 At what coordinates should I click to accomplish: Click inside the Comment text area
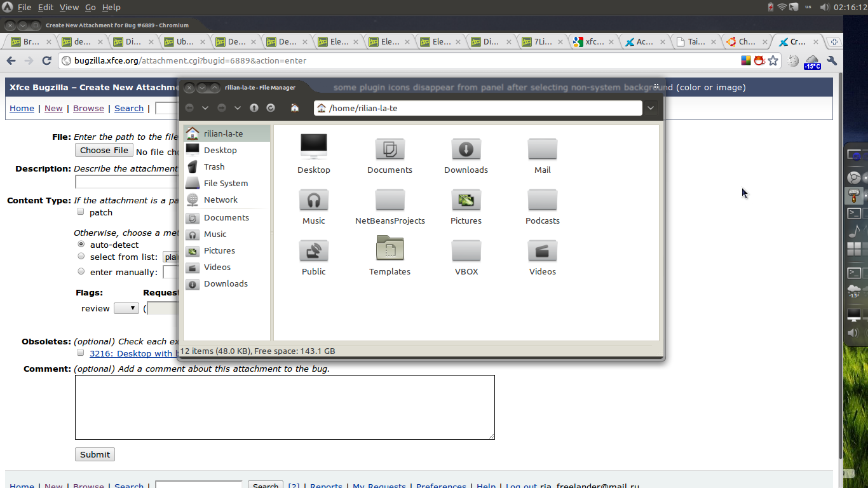pos(285,407)
